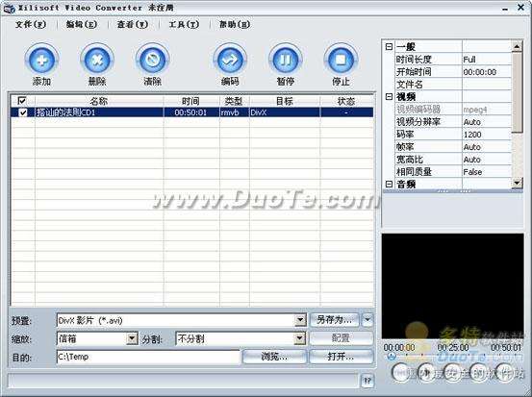
Task: Stop conversion with the 停止 icon
Action: 341,60
